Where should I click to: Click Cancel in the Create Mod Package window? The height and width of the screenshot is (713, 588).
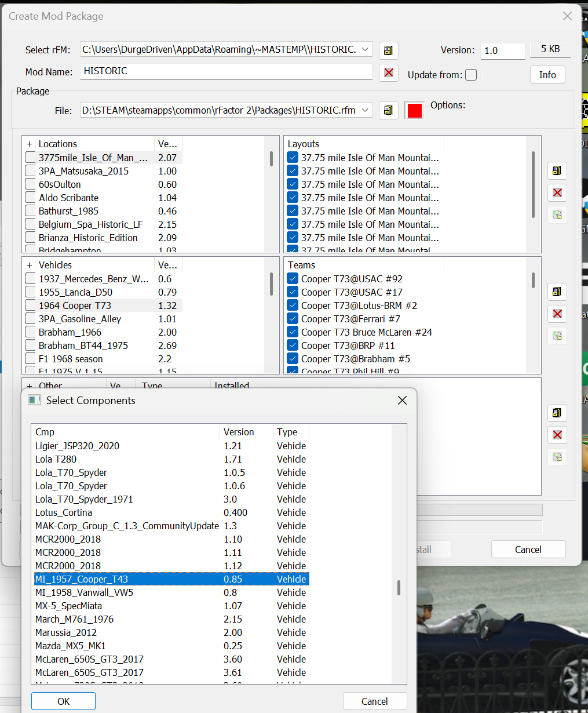coord(528,550)
